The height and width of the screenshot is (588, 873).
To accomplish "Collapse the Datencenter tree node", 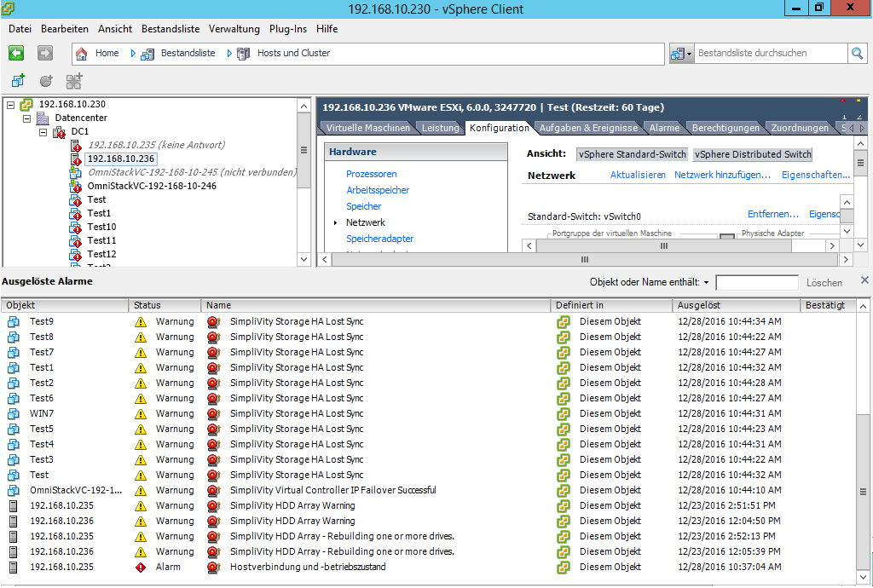I will 26,118.
